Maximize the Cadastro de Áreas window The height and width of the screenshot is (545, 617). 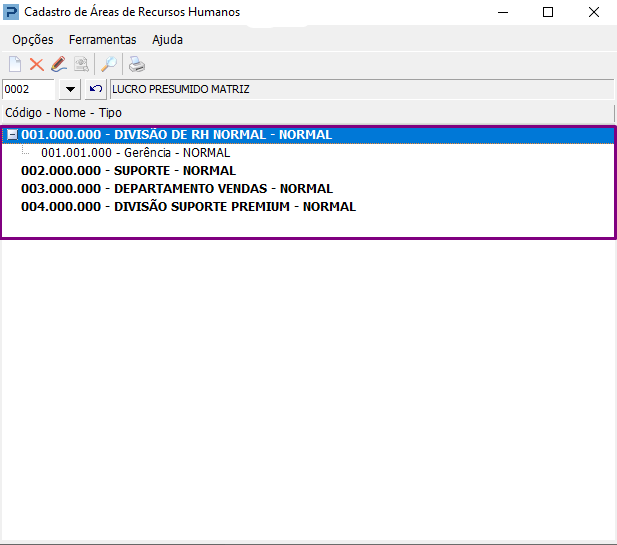coord(548,12)
